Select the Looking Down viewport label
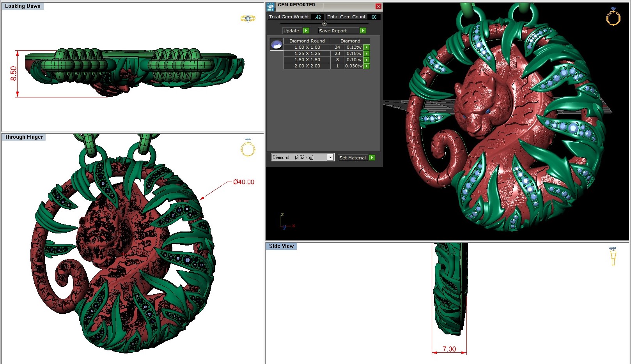This screenshot has height=364, width=631. pos(23,6)
